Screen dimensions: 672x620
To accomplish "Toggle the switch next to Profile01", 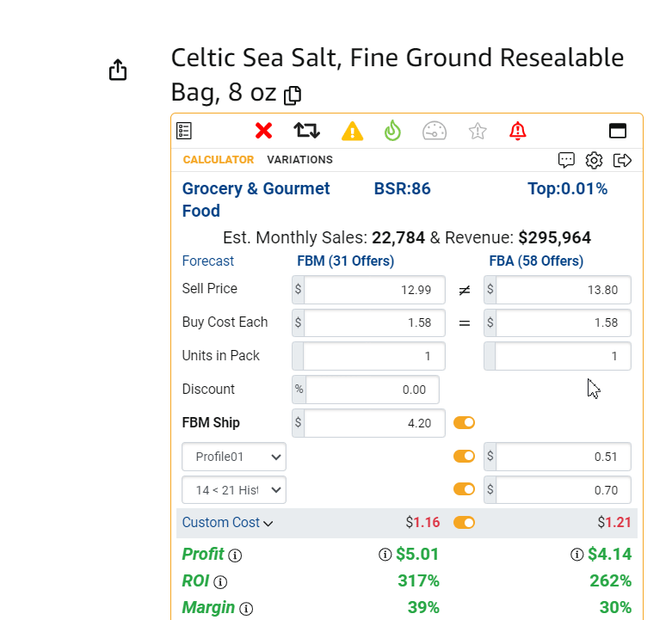I will tap(464, 457).
